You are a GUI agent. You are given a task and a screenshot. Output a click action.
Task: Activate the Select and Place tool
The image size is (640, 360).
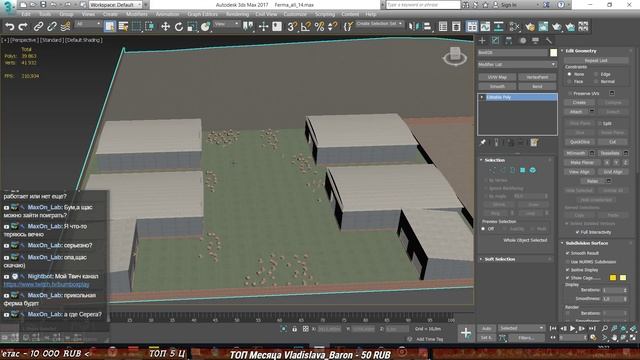pos(206,27)
